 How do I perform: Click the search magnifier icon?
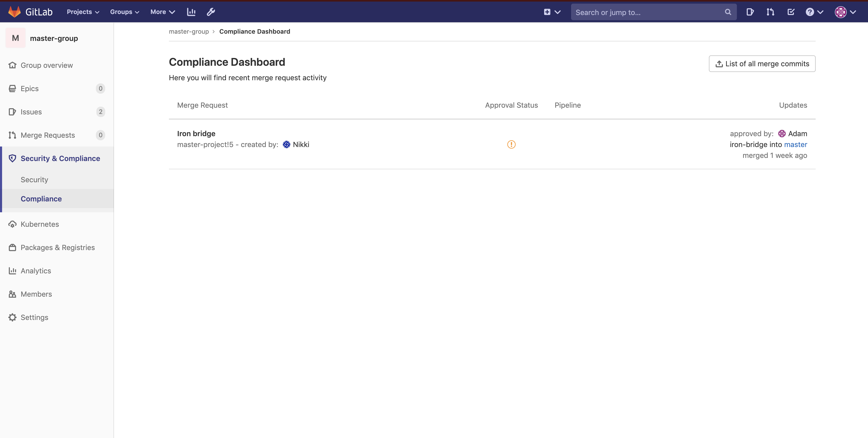point(728,12)
